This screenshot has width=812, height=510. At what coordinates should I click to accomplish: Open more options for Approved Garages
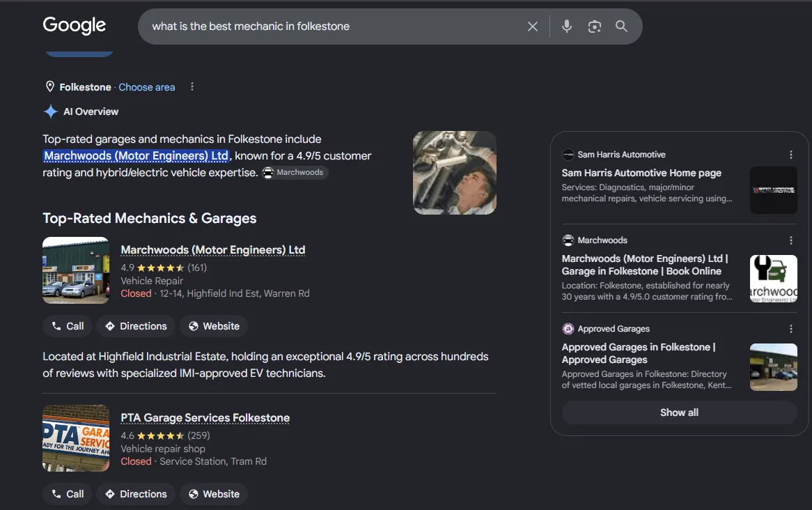[791, 329]
